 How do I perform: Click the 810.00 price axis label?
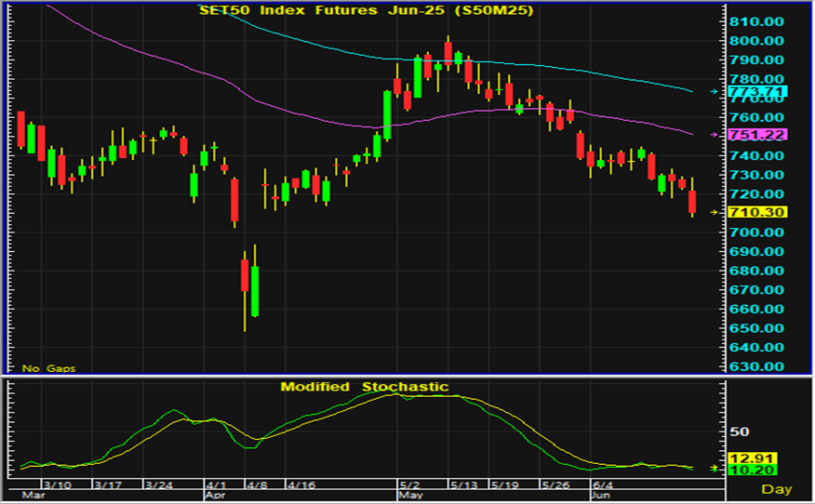pyautogui.click(x=756, y=21)
